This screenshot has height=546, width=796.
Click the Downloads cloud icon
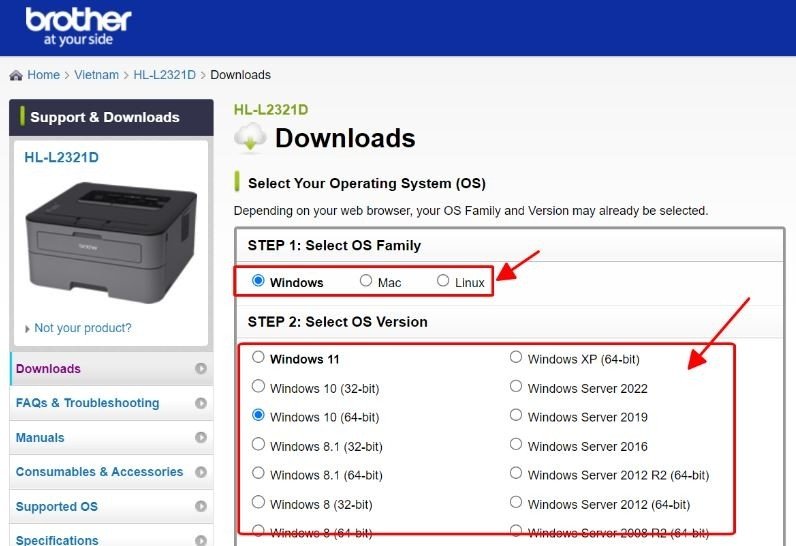(x=250, y=138)
